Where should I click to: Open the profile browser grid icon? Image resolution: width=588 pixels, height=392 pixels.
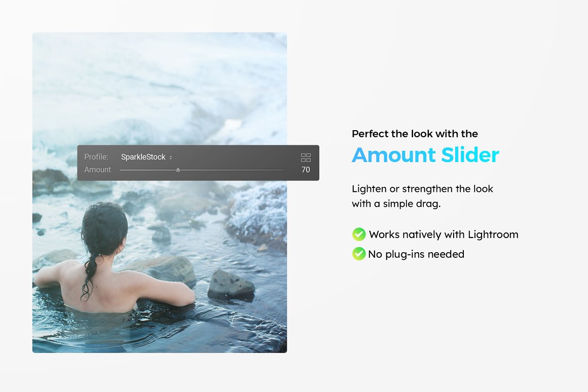pos(306,158)
